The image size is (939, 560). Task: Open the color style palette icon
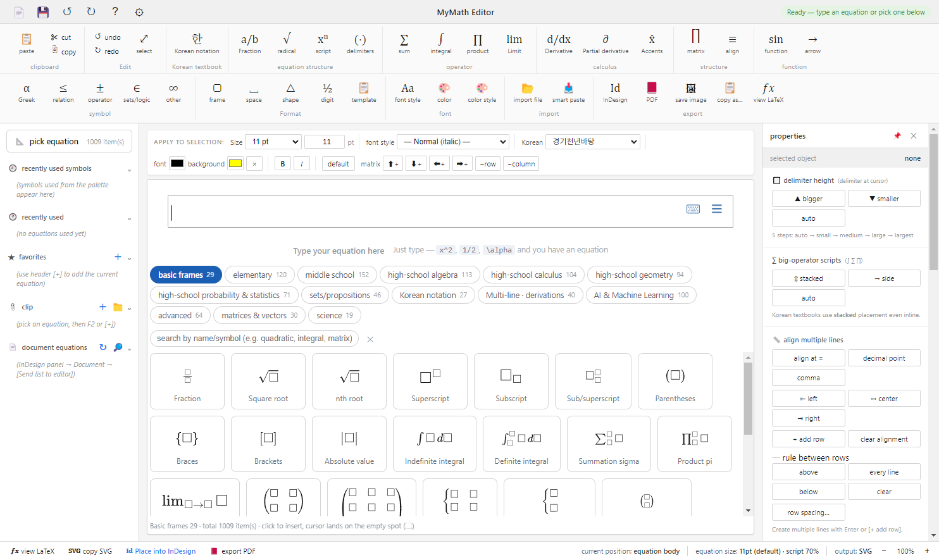click(482, 92)
